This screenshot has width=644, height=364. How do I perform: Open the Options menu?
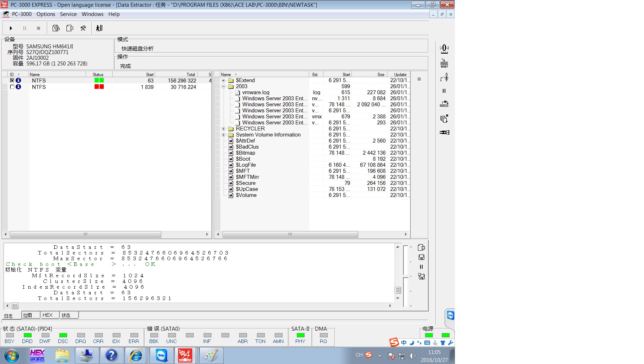(x=46, y=14)
